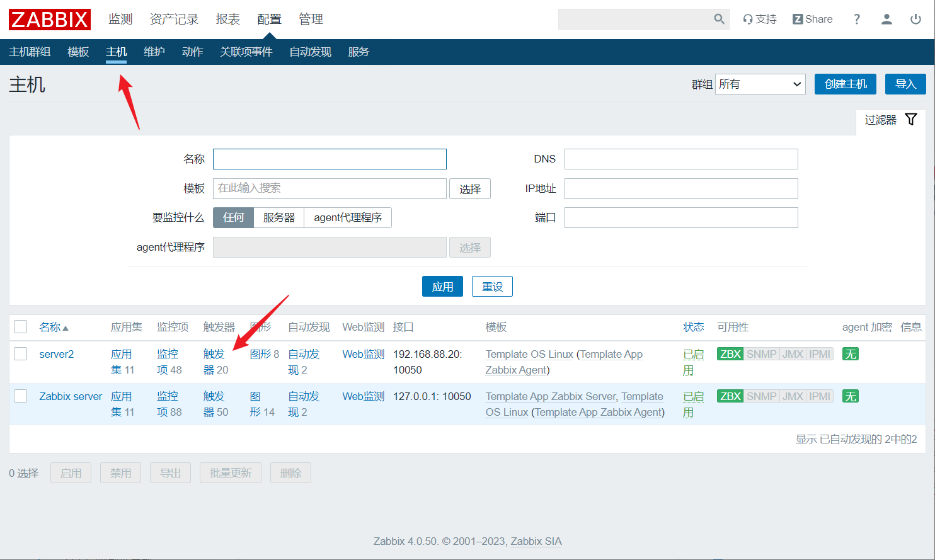Select the Server monitoring option
Screen dimensions: 935x560
click(x=278, y=217)
